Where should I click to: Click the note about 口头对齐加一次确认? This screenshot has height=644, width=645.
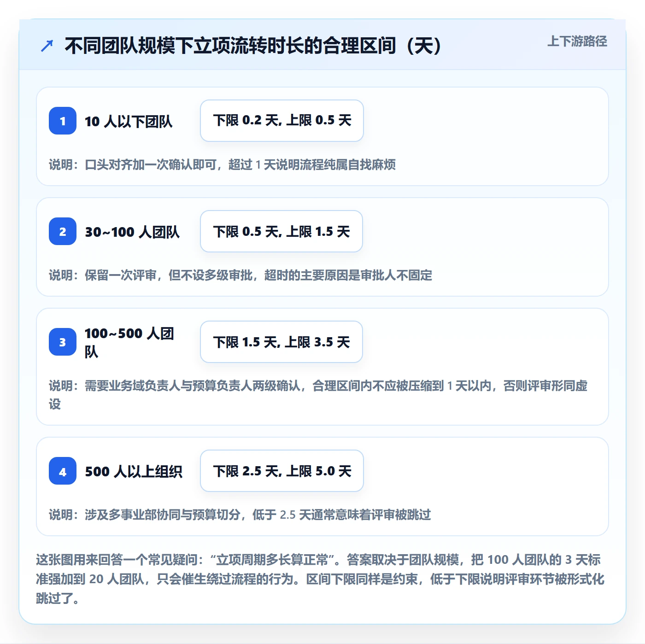click(222, 164)
